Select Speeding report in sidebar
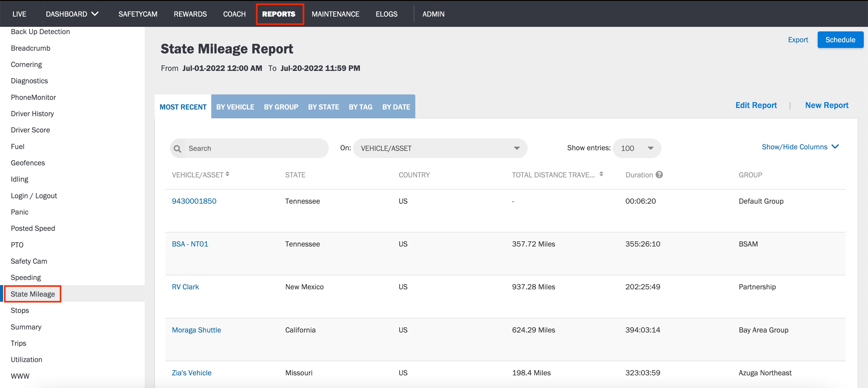This screenshot has height=388, width=868. pos(26,277)
